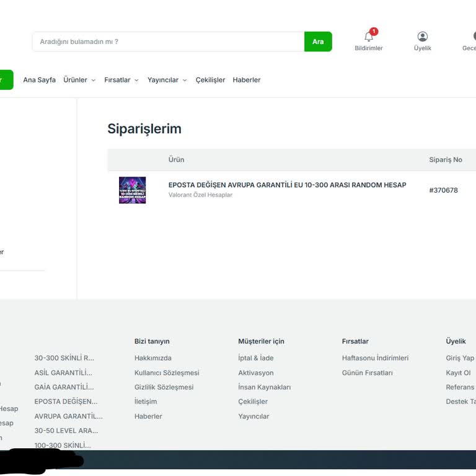
Task: Open the EPOSTA DEĞİŞEN AVRUPA GARANTİLİ product title
Action: click(x=287, y=185)
